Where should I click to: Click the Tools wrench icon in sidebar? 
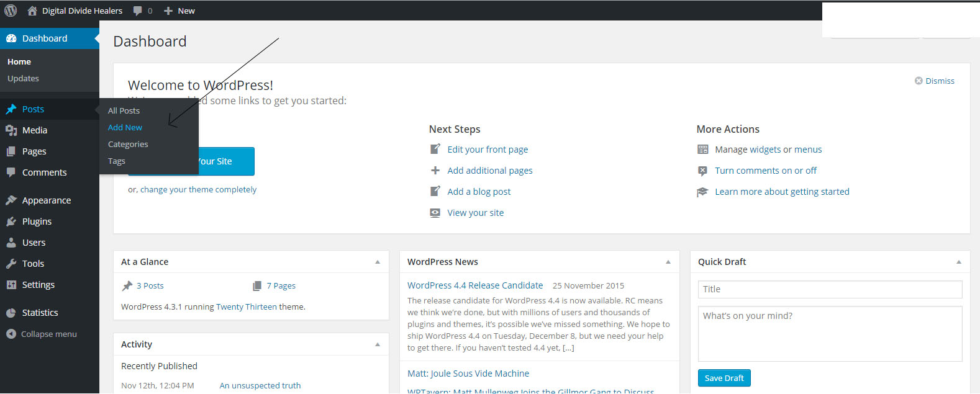[11, 264]
